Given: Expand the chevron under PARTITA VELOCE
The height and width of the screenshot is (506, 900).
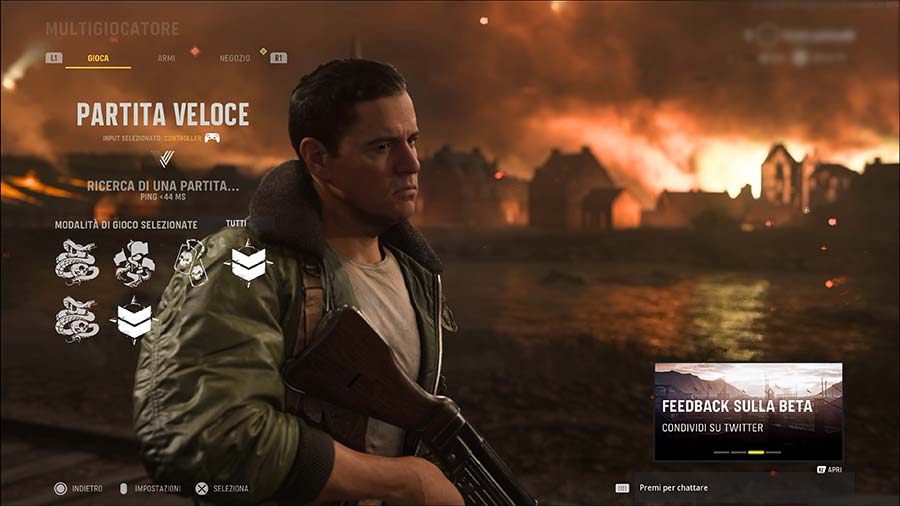Looking at the screenshot, I should coord(165,158).
